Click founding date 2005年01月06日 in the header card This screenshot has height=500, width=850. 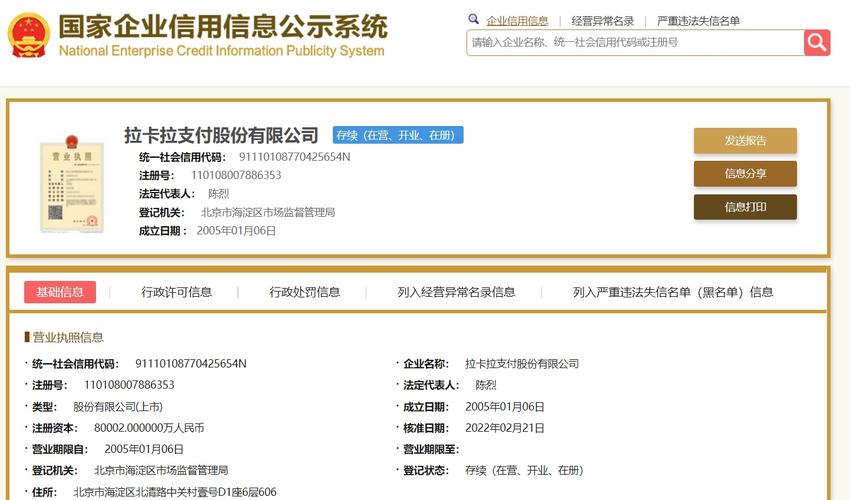(x=236, y=230)
